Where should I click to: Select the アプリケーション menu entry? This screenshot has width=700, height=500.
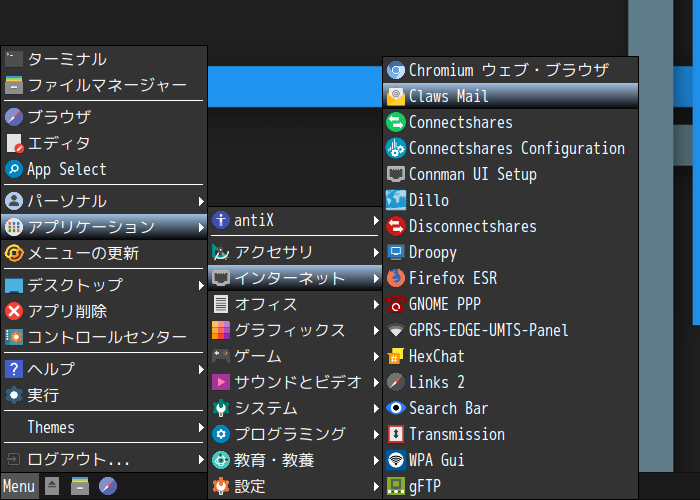(104, 227)
